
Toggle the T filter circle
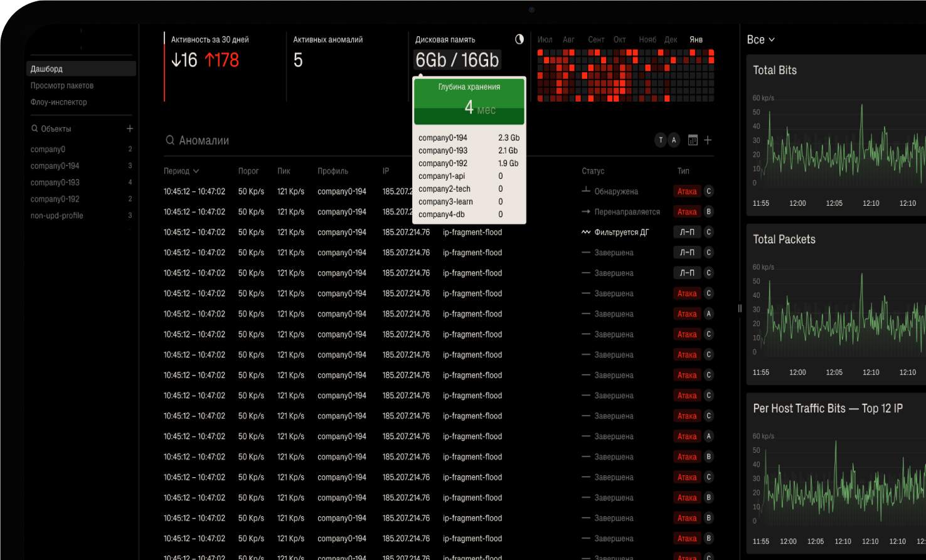tap(661, 140)
